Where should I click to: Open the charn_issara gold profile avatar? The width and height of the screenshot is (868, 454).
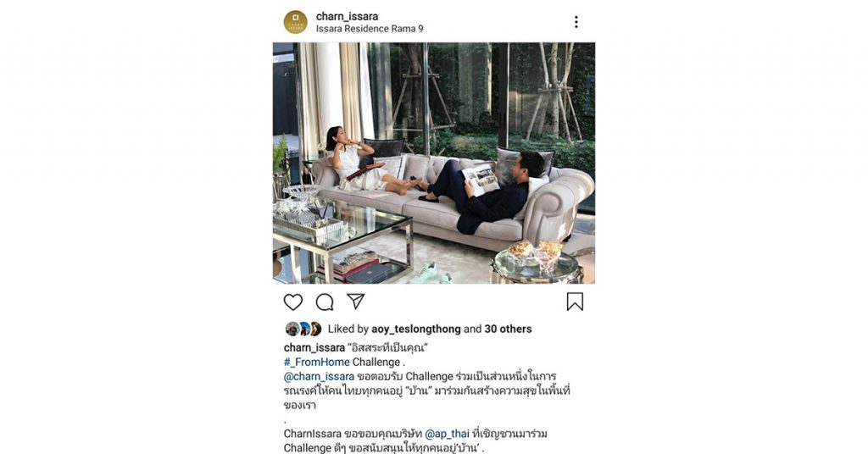(x=296, y=22)
